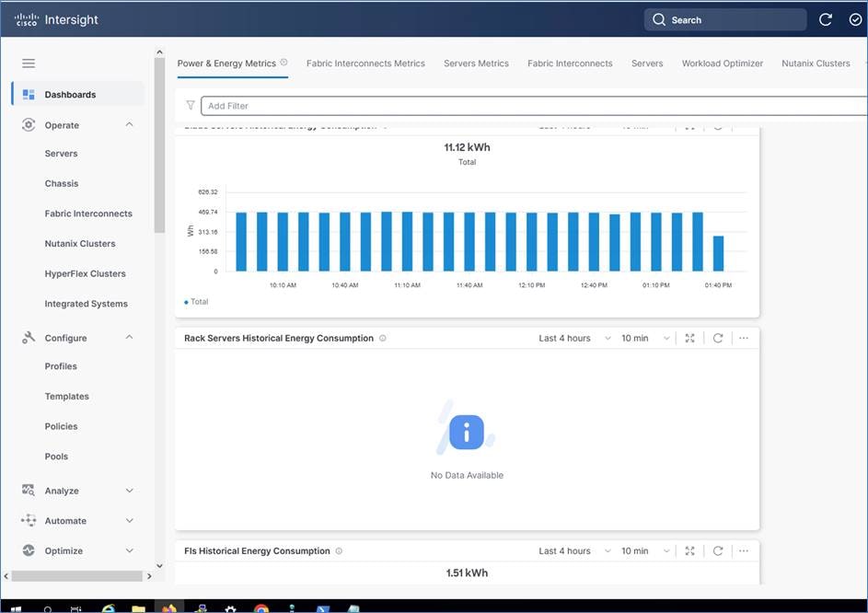
Task: Open the Fabric Interconnects dashboard tab
Action: click(570, 64)
